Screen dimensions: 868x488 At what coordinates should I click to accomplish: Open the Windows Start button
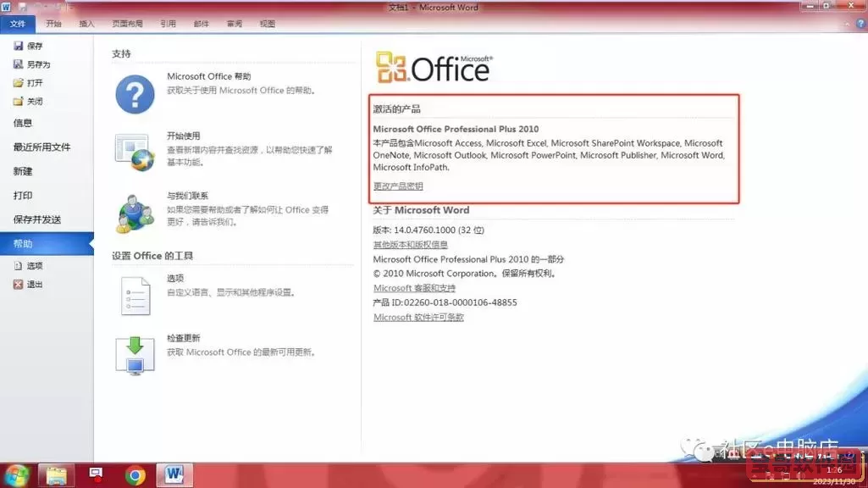17,476
